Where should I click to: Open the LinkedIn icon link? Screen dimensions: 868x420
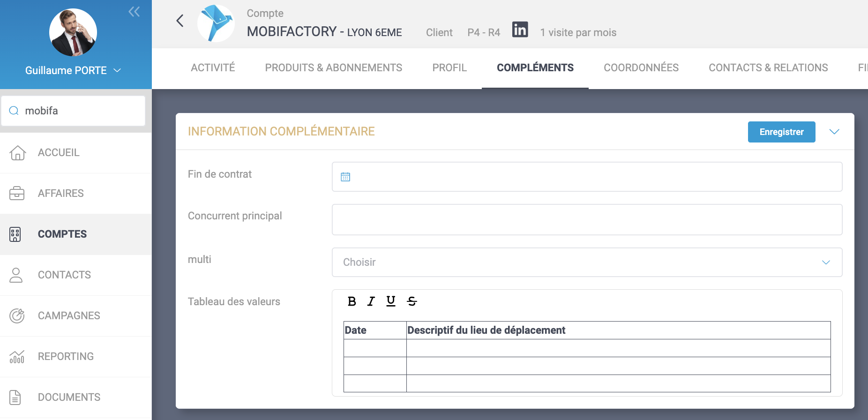(x=520, y=30)
